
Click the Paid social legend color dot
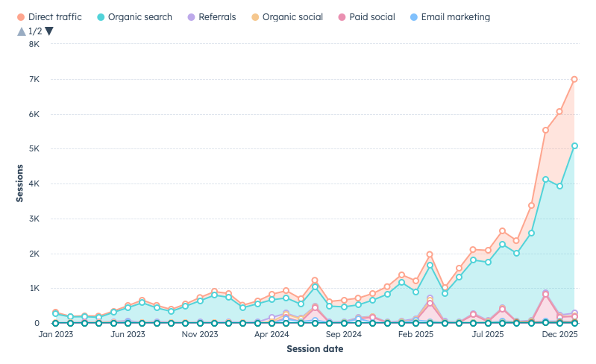point(342,16)
